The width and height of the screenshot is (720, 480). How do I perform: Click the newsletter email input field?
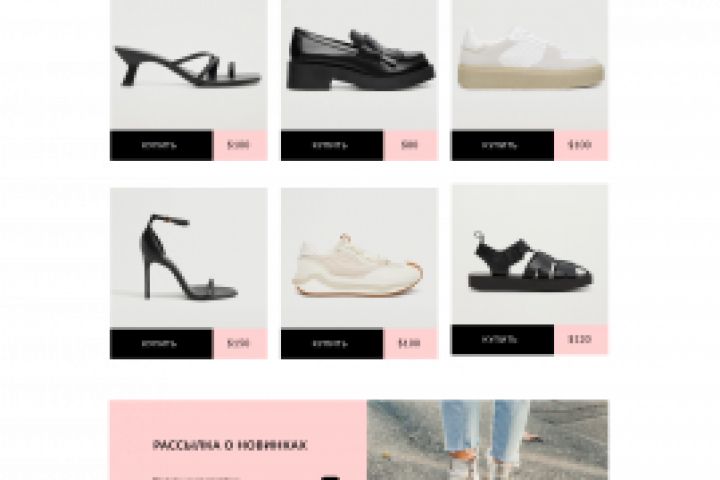[x=234, y=478]
